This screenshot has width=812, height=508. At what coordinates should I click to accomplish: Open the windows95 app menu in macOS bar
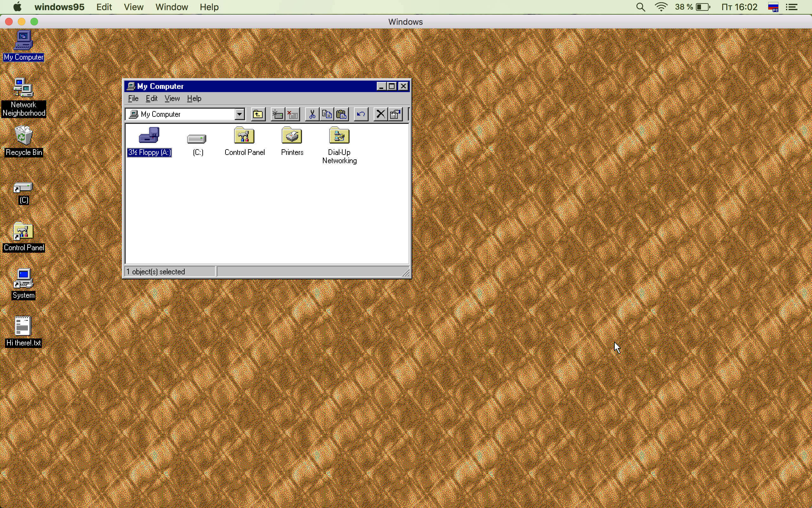pyautogui.click(x=59, y=7)
